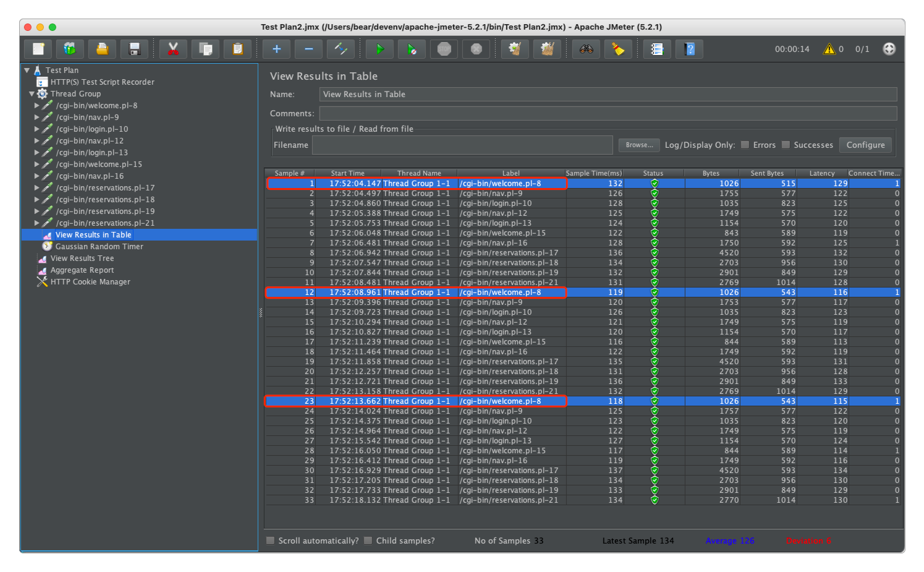Click the Expand all plus icon
This screenshot has height=572, width=924.
(x=276, y=49)
